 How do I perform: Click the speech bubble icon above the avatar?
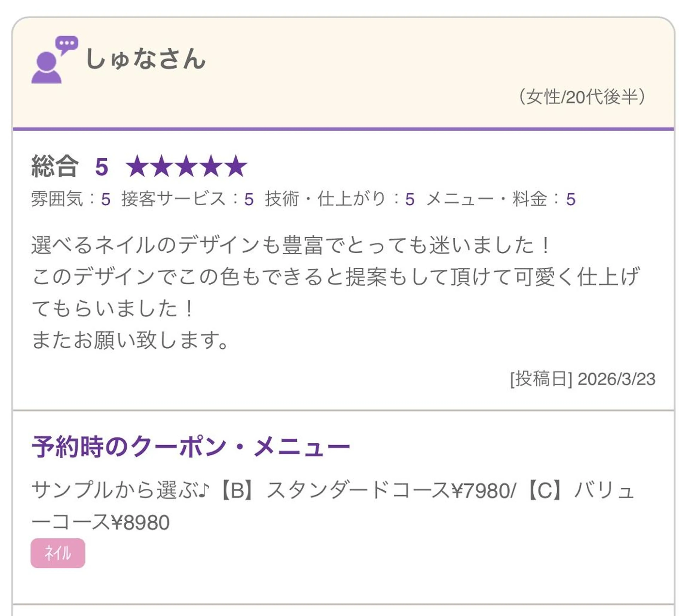[x=67, y=44]
